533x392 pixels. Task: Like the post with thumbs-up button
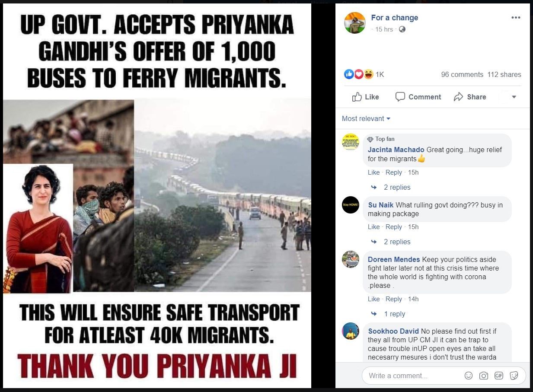tap(366, 97)
